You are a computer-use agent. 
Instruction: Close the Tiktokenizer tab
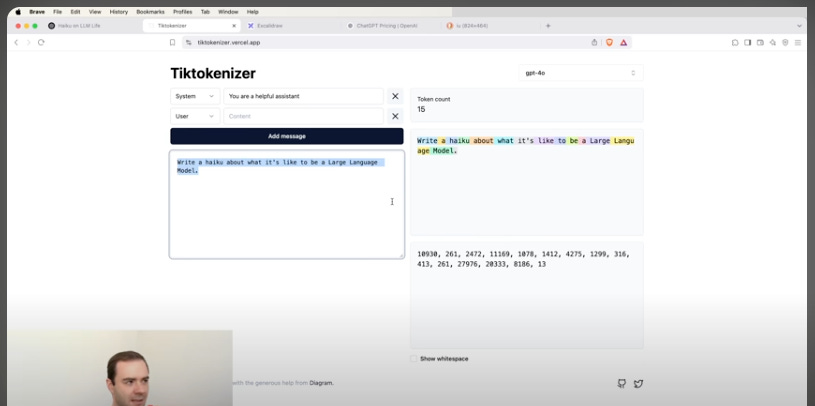pos(234,25)
